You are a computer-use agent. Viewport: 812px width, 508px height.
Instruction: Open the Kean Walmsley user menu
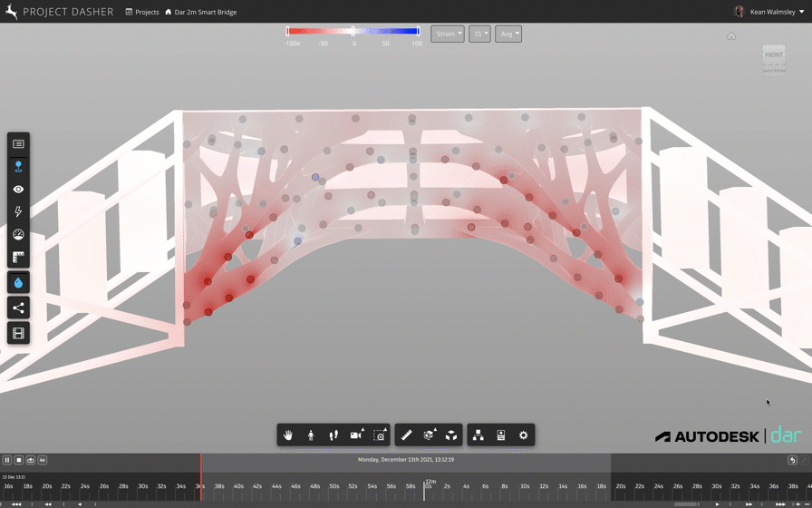point(768,12)
